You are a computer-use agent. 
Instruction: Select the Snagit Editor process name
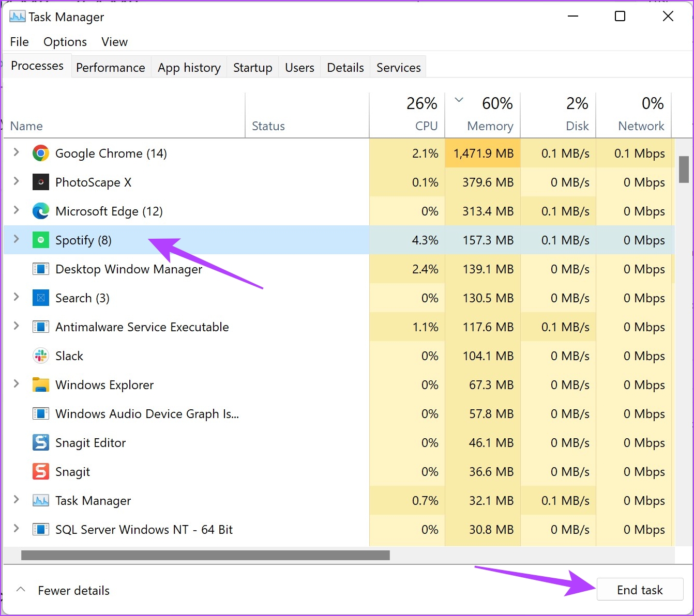pyautogui.click(x=90, y=443)
